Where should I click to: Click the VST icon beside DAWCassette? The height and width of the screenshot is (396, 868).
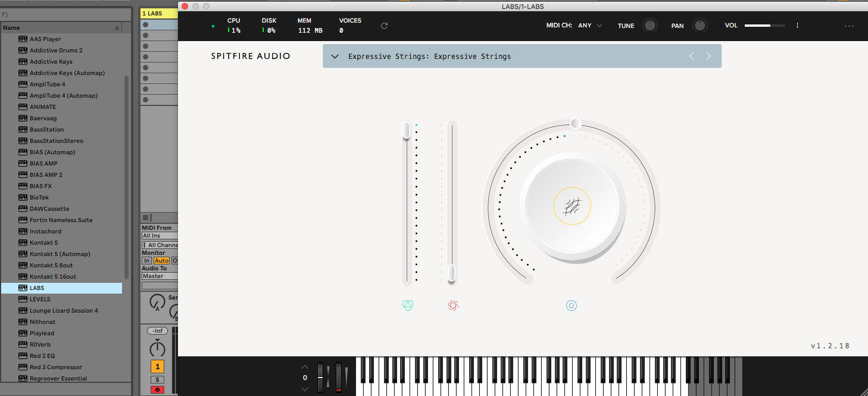(23, 208)
